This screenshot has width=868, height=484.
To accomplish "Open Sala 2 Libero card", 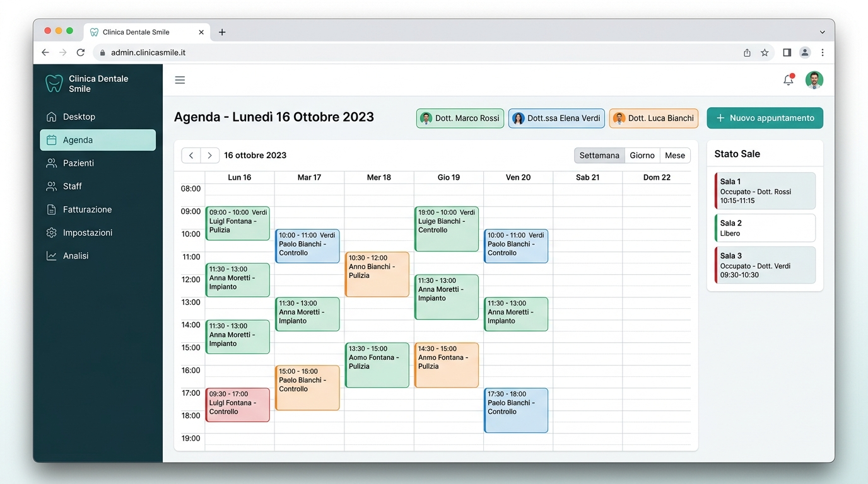I will [765, 228].
